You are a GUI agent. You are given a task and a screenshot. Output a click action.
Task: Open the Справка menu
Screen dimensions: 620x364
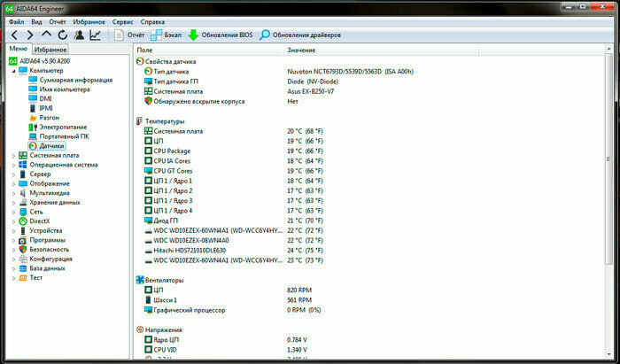(x=152, y=22)
